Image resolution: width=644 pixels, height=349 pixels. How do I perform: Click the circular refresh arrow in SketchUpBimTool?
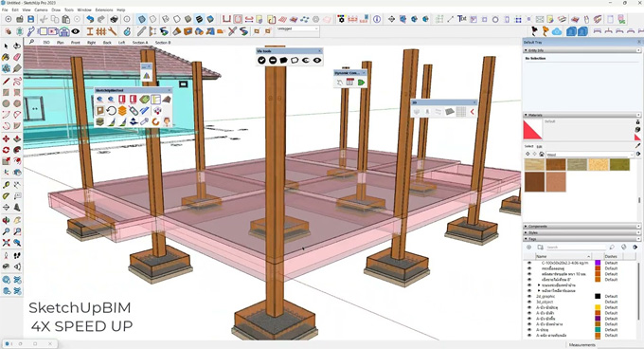pos(112,110)
